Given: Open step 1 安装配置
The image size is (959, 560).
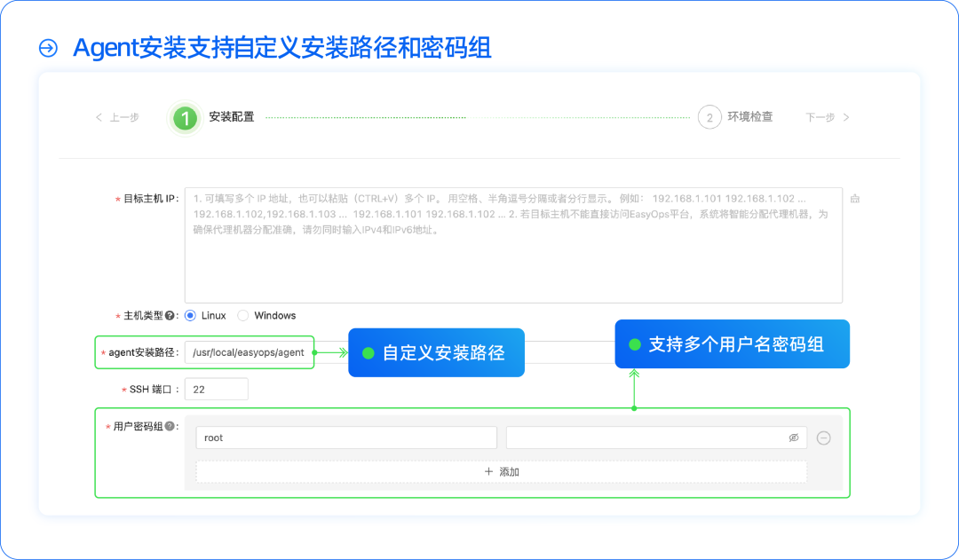Looking at the screenshot, I should (x=213, y=117).
